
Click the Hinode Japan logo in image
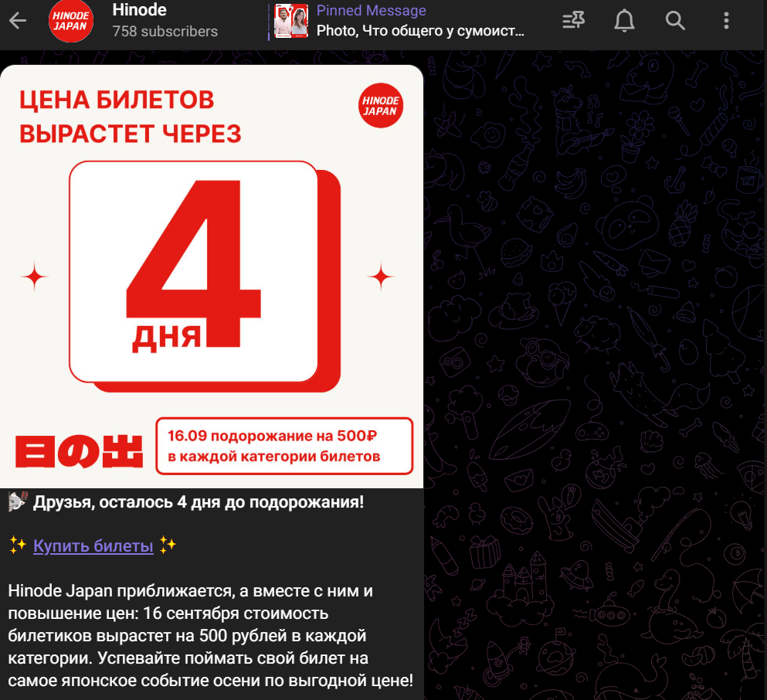pyautogui.click(x=381, y=106)
